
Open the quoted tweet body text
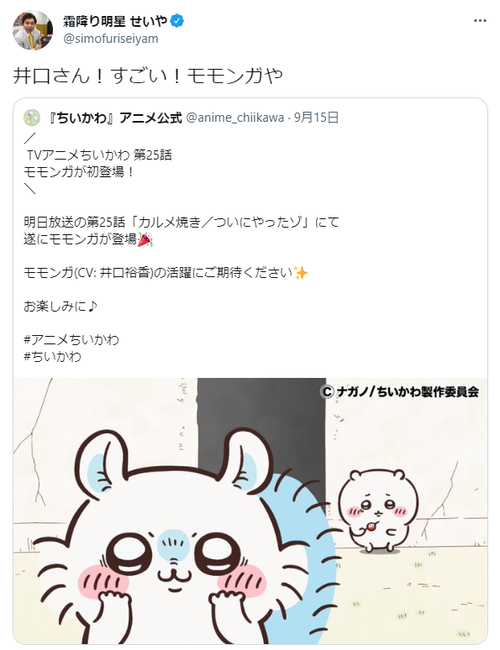tap(181, 247)
